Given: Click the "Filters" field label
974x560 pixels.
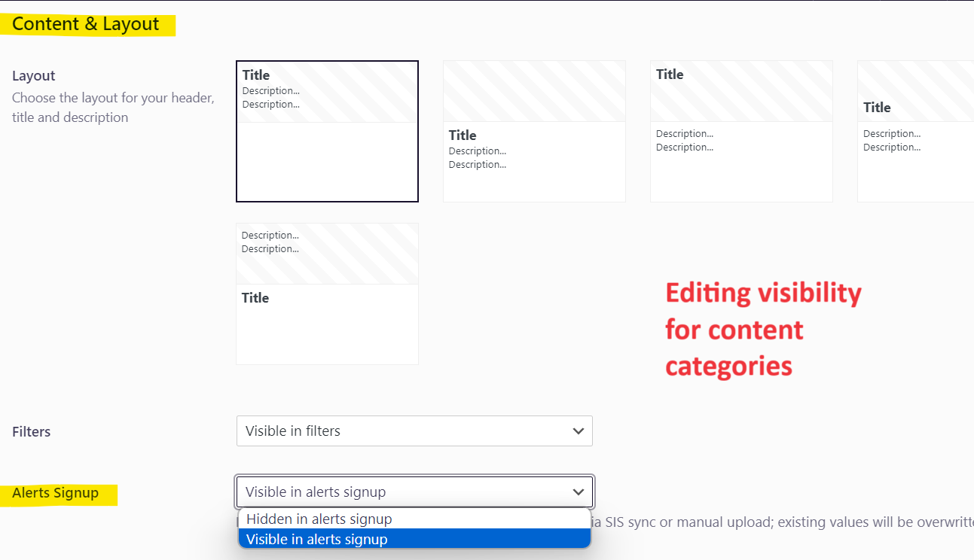Looking at the screenshot, I should [32, 432].
